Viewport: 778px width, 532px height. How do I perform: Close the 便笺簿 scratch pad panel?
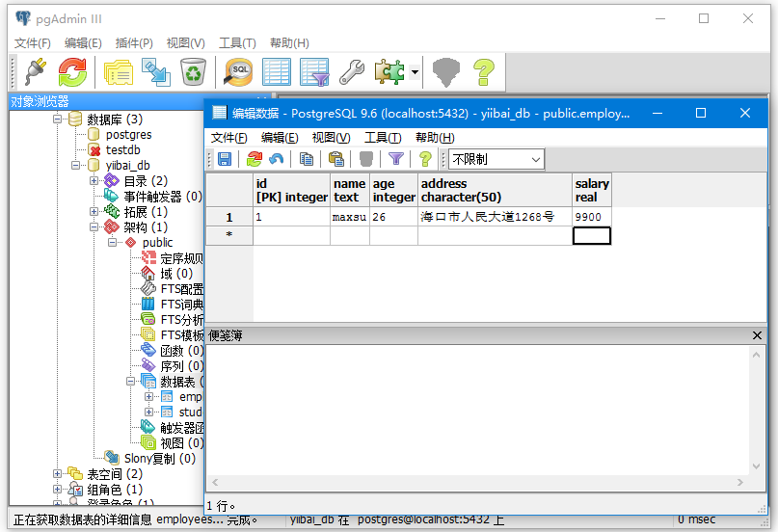tap(757, 335)
